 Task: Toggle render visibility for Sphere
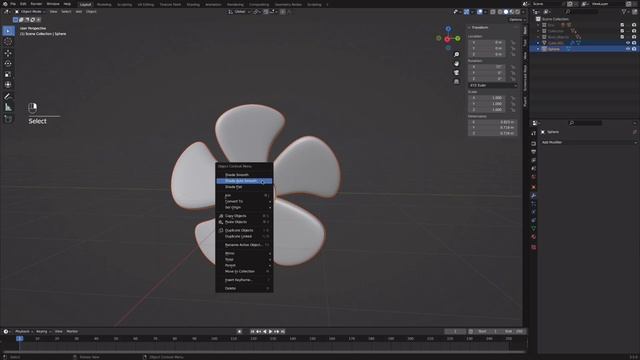634,49
